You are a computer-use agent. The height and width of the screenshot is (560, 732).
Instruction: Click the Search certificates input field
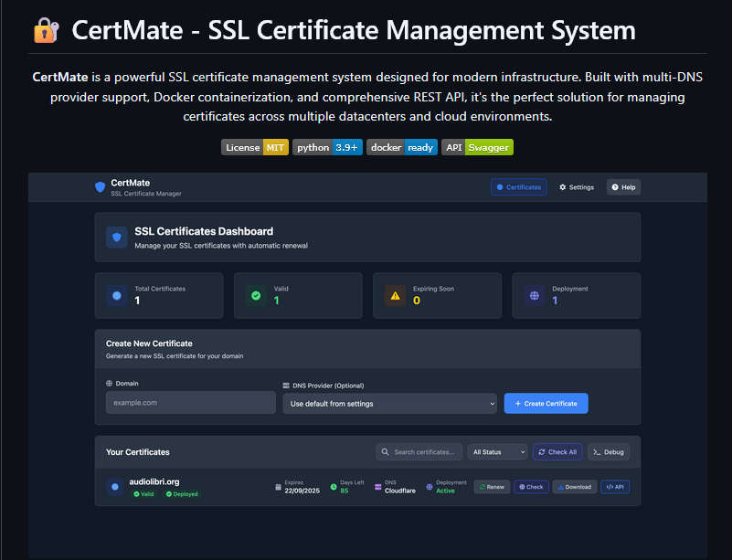[419, 451]
